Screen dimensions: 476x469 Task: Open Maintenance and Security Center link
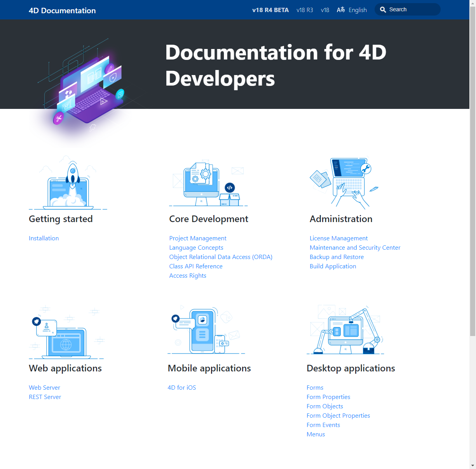point(355,248)
